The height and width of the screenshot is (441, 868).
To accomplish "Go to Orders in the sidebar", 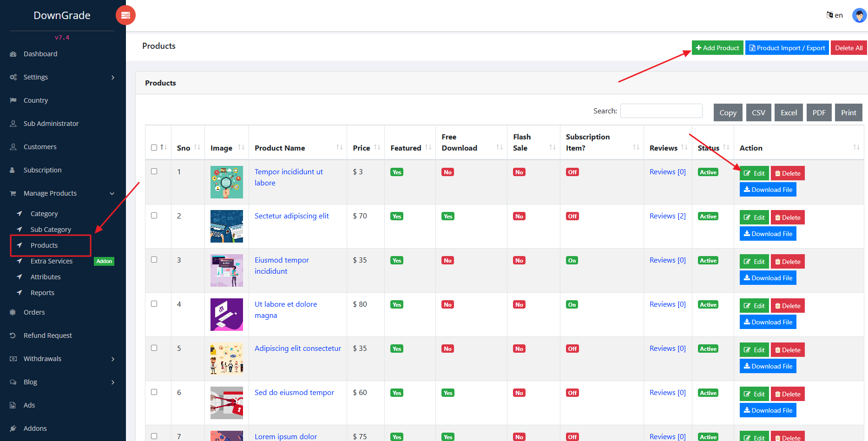I will coord(34,312).
